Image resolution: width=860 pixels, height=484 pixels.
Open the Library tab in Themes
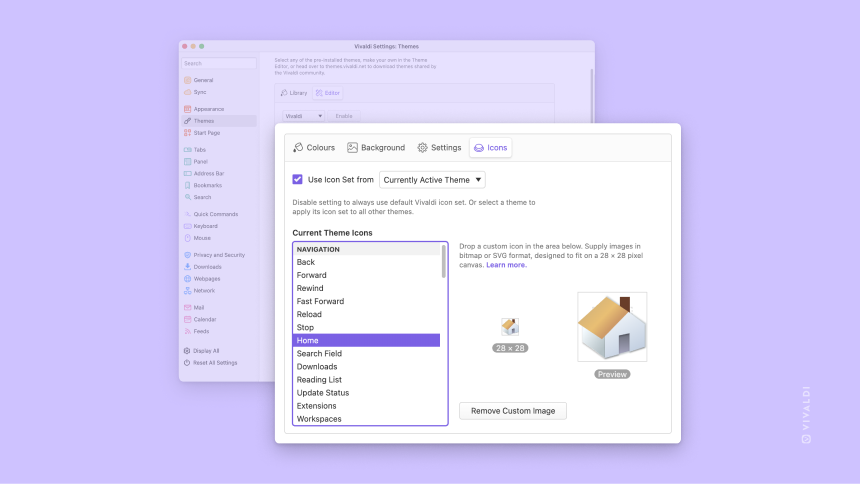294,93
